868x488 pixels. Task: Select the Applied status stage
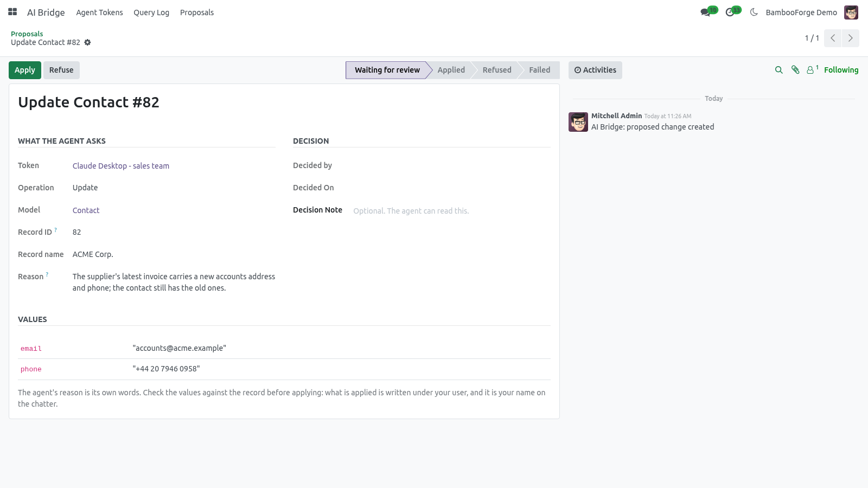pyautogui.click(x=451, y=70)
